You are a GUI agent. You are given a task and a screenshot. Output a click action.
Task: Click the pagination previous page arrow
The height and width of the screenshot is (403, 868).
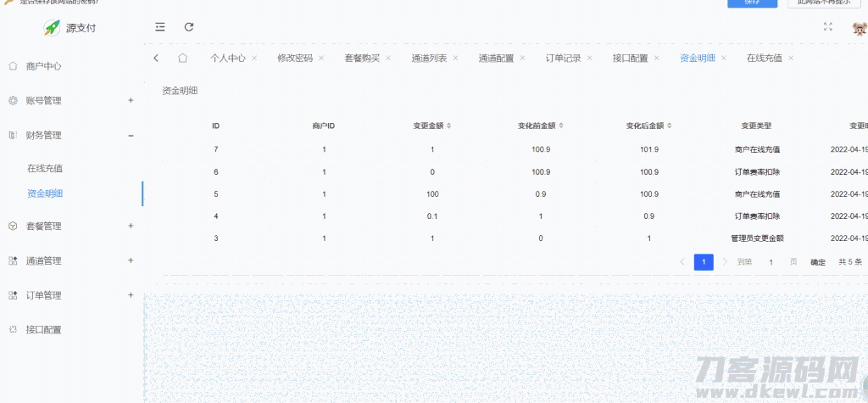(x=682, y=261)
